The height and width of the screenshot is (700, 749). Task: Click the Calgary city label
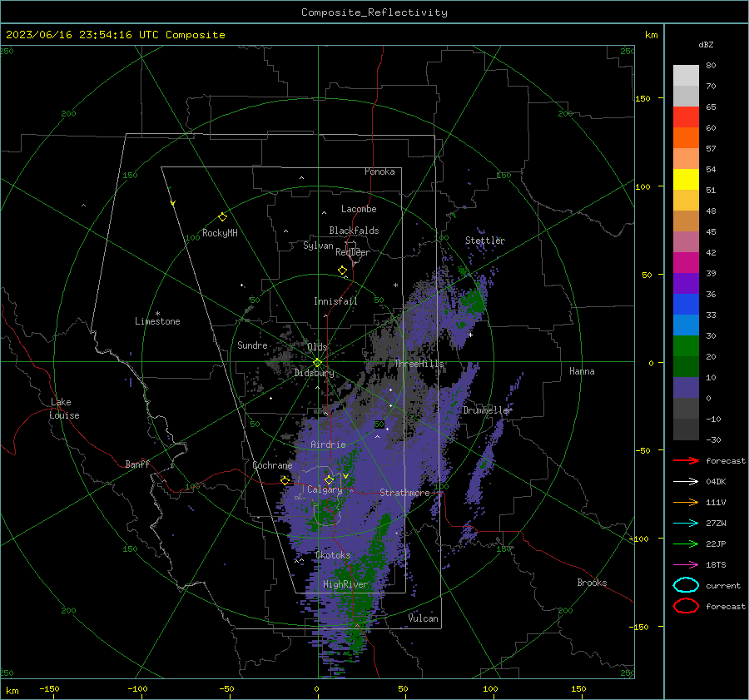pos(325,489)
